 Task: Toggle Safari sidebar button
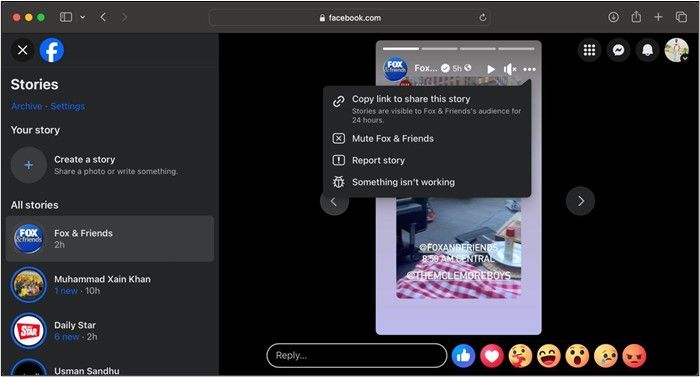coord(66,17)
